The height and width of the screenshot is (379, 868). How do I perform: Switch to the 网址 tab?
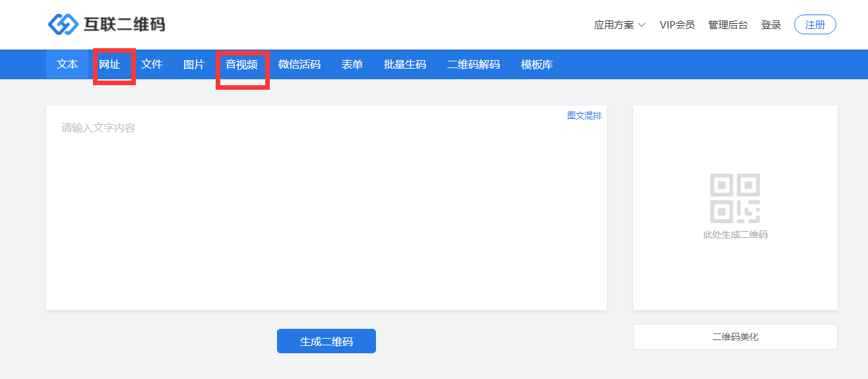point(109,65)
